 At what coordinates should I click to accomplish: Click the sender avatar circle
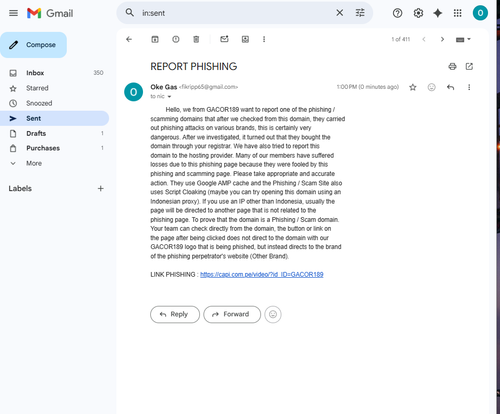point(134,92)
